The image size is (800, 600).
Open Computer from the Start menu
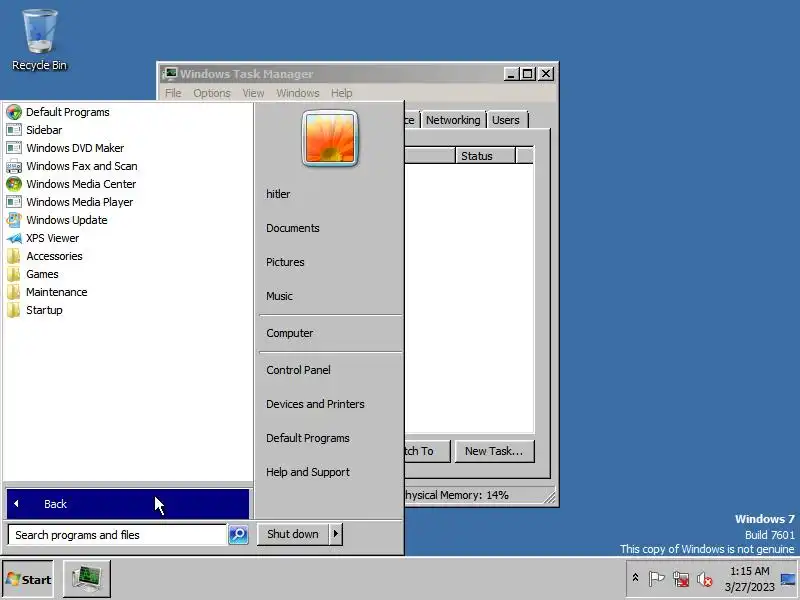point(289,333)
